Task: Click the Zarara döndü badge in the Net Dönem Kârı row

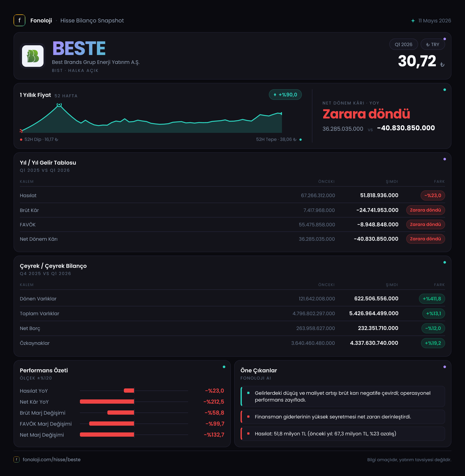Action: (x=425, y=239)
